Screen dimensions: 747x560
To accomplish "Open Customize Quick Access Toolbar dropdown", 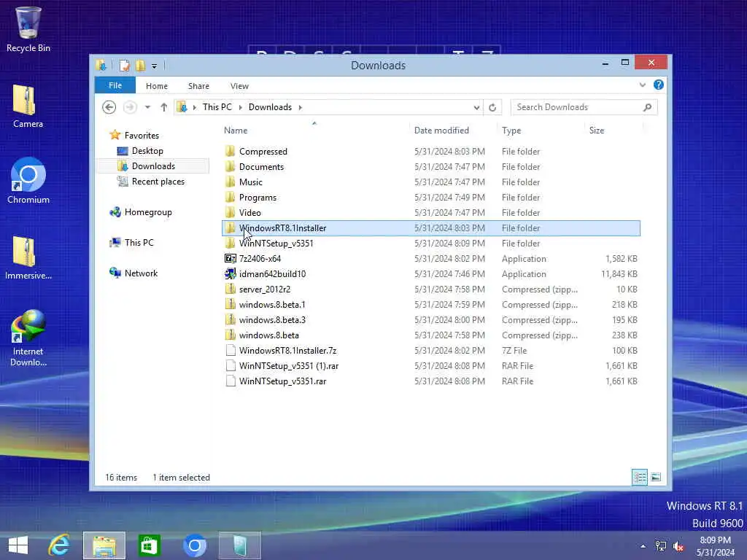I will tap(155, 66).
